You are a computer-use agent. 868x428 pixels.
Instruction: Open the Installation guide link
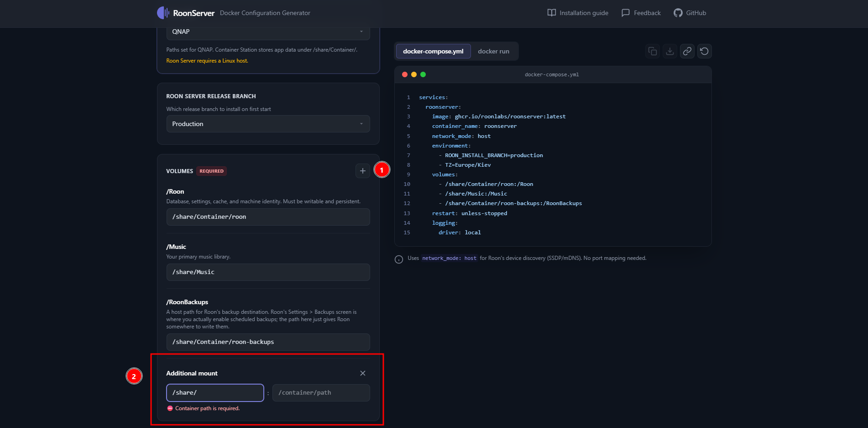578,13
